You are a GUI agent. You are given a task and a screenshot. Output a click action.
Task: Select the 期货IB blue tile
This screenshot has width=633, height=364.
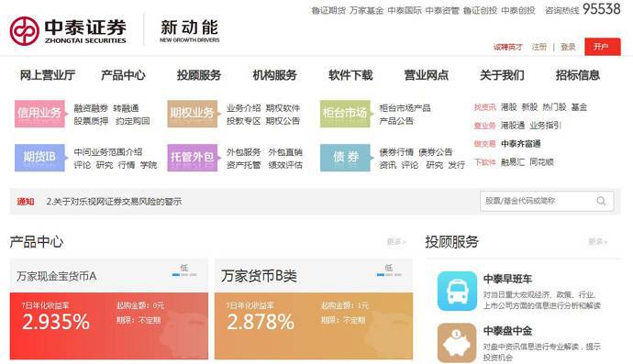coord(39,158)
